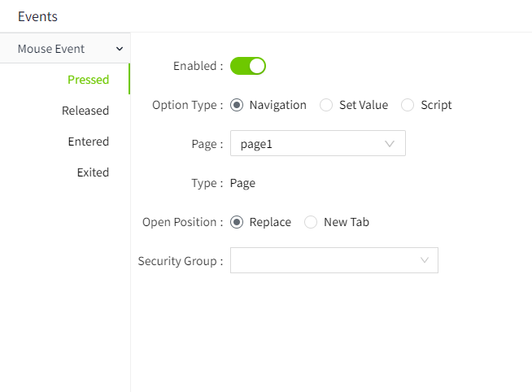The image size is (532, 392).
Task: Click the Security Group field label
Action: pos(180,261)
